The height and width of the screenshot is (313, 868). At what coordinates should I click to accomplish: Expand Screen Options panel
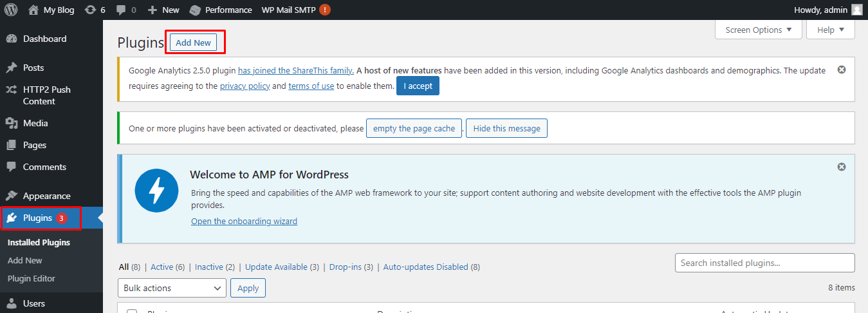click(x=759, y=30)
